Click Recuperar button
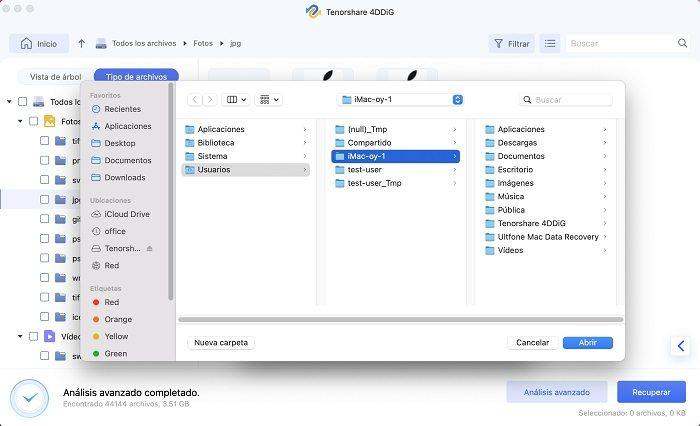The height and width of the screenshot is (426, 700). 651,392
